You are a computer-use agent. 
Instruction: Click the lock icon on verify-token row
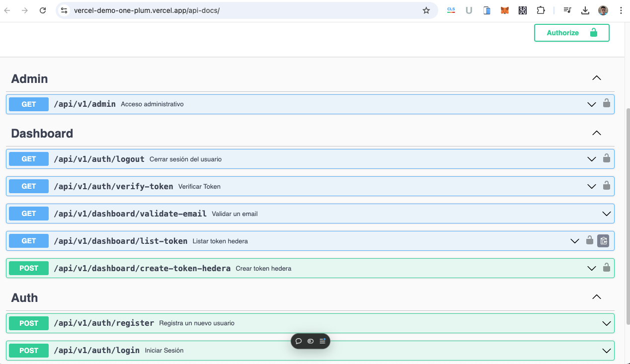point(607,186)
